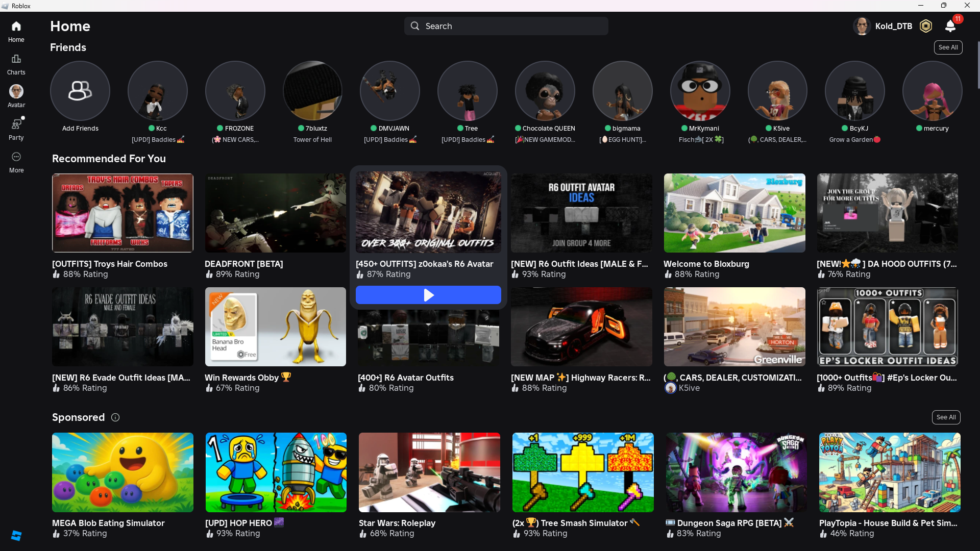This screenshot has width=980, height=551.
Task: Click the search magnifier icon
Action: click(415, 26)
